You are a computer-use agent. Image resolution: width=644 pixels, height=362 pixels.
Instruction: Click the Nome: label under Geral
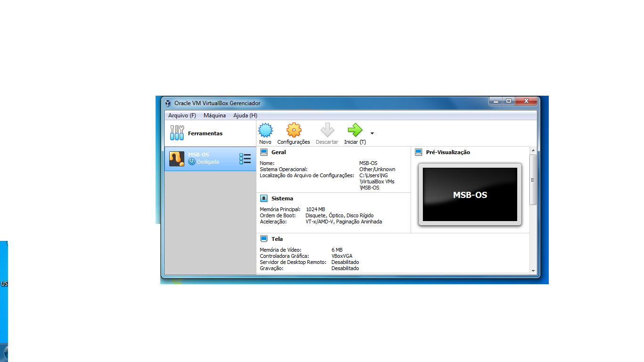[267, 163]
